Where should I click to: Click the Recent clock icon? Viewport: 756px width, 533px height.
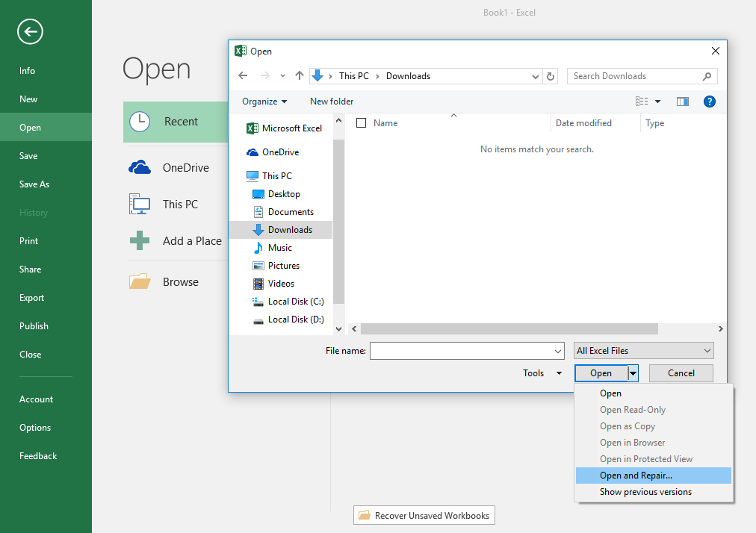pos(140,122)
